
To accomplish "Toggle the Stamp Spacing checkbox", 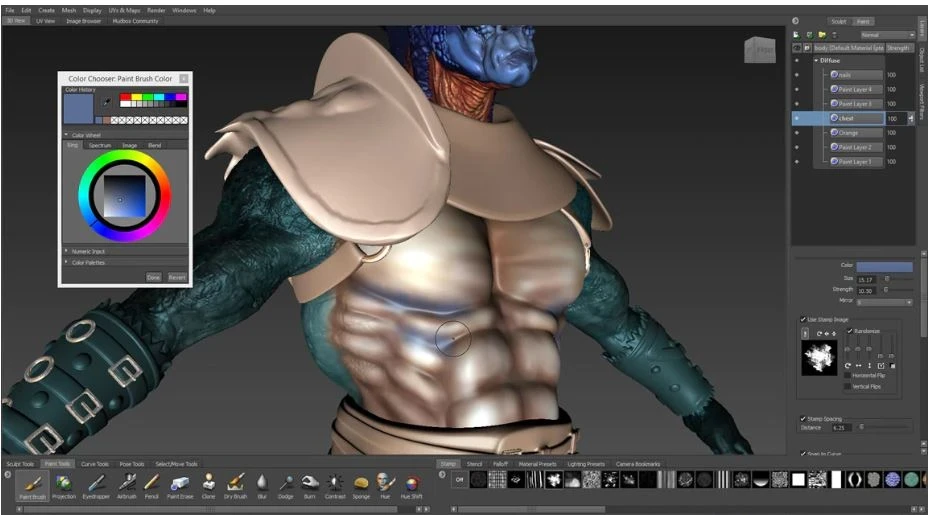I will click(x=804, y=419).
